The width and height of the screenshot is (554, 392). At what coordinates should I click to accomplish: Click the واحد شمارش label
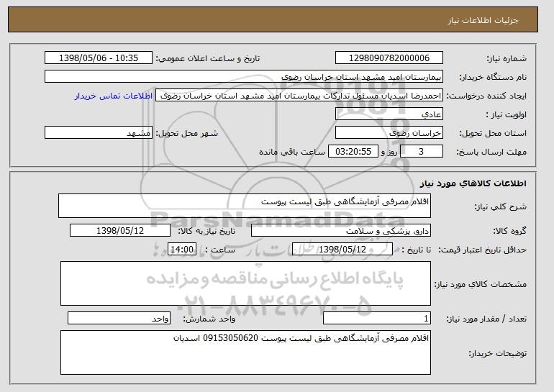coord(209,319)
